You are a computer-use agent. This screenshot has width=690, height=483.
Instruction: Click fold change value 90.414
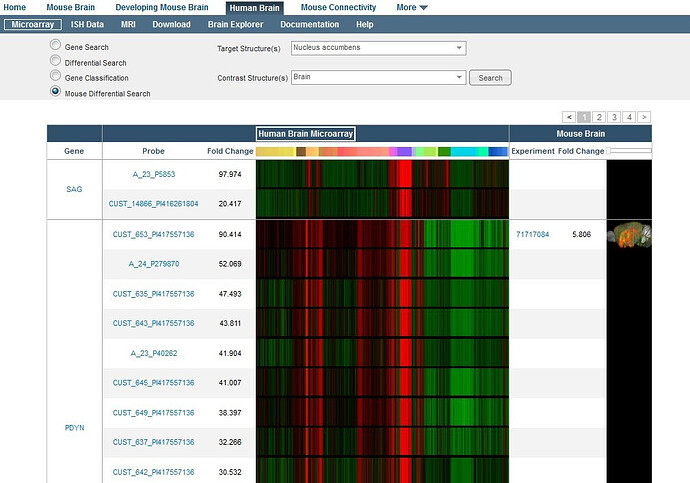(x=230, y=234)
